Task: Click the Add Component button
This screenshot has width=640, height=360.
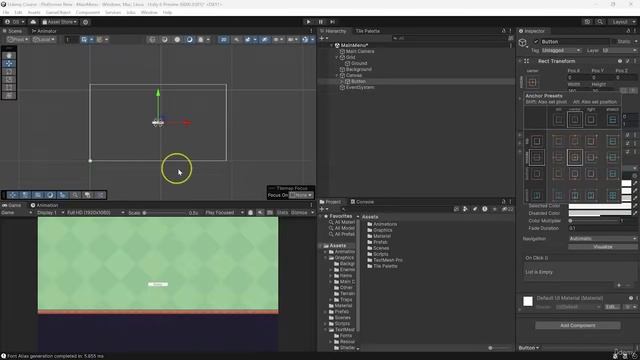Action: [578, 326]
